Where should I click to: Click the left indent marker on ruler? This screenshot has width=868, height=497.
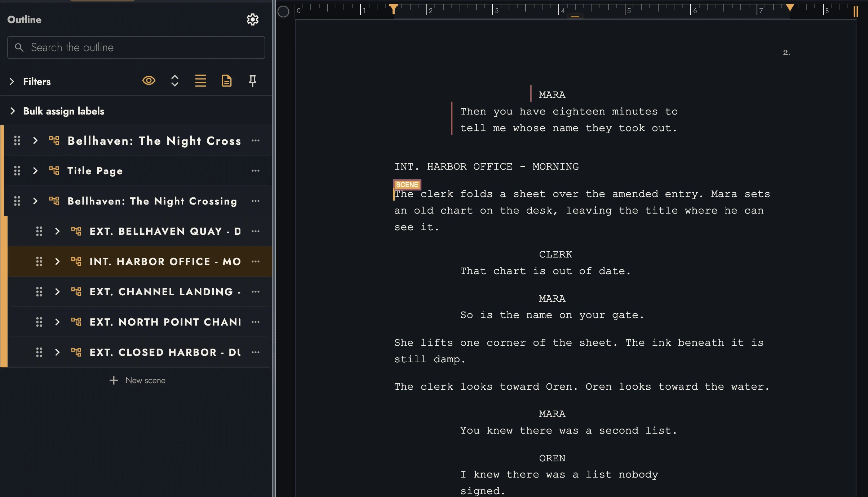(x=393, y=9)
